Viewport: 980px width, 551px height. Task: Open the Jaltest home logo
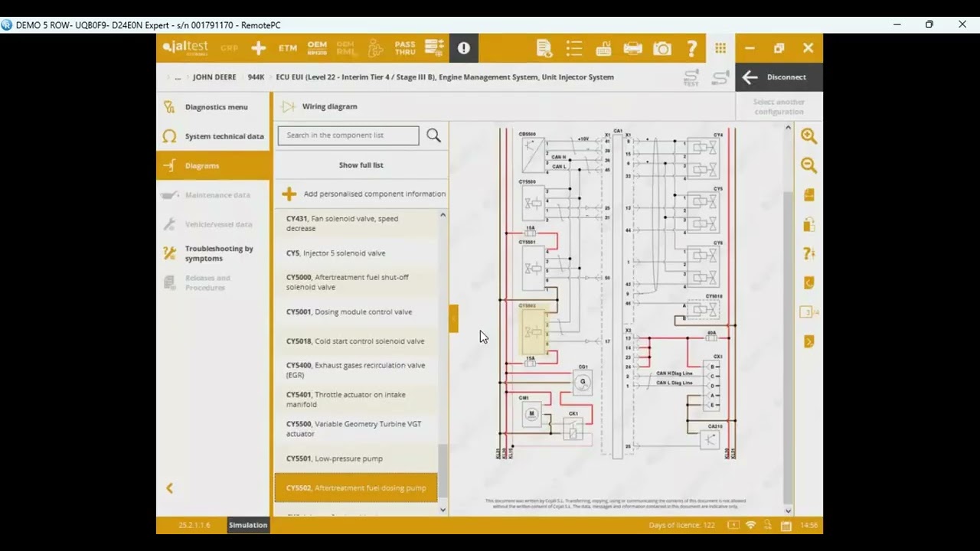click(x=185, y=47)
